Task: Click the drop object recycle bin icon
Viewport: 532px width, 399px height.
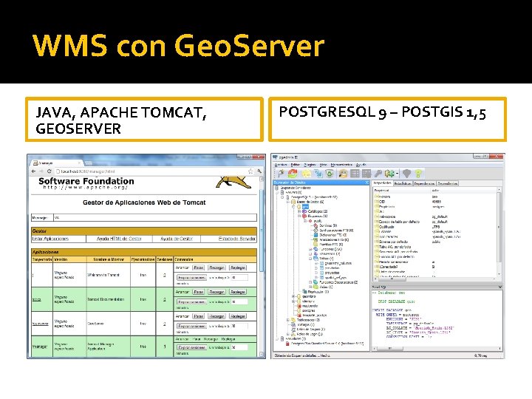Action: click(330, 174)
